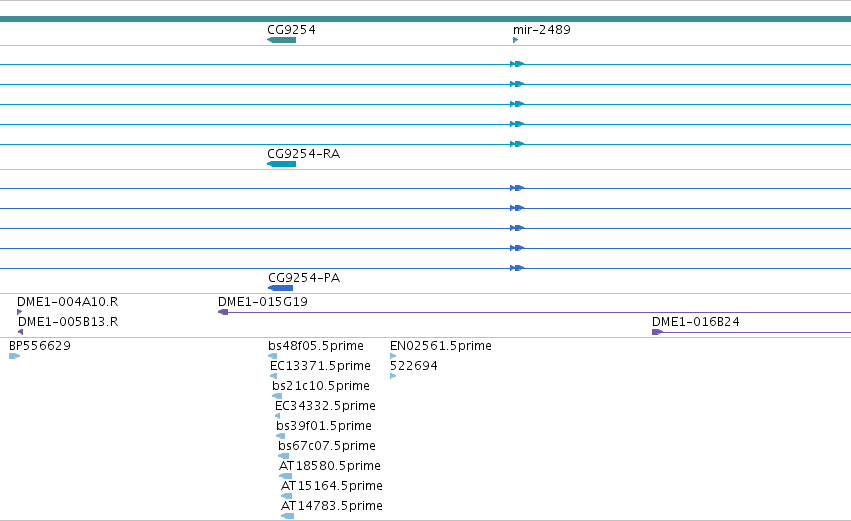851x521 pixels.
Task: Select the 522694 small arrow glyph
Action: [x=393, y=376]
